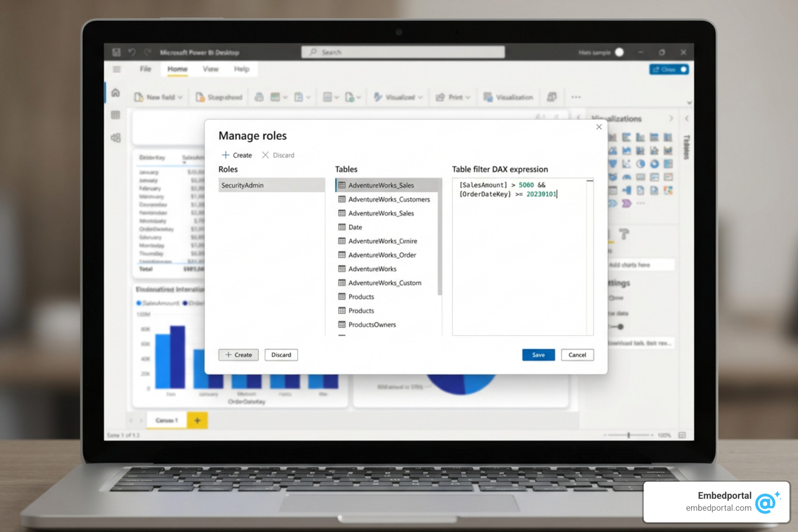Click the ribbon icon right of Visualization
The width and height of the screenshot is (798, 532).
[x=552, y=97]
